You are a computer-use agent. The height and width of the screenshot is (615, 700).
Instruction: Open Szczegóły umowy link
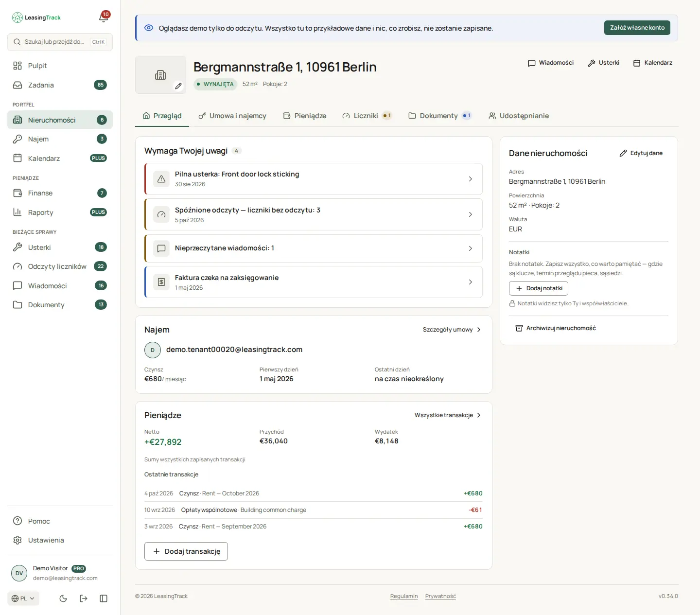tap(452, 330)
